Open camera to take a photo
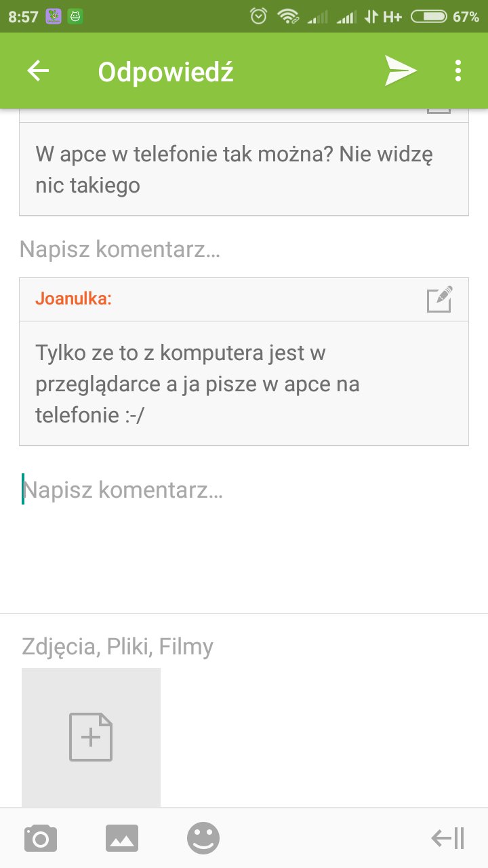 pyautogui.click(x=41, y=839)
